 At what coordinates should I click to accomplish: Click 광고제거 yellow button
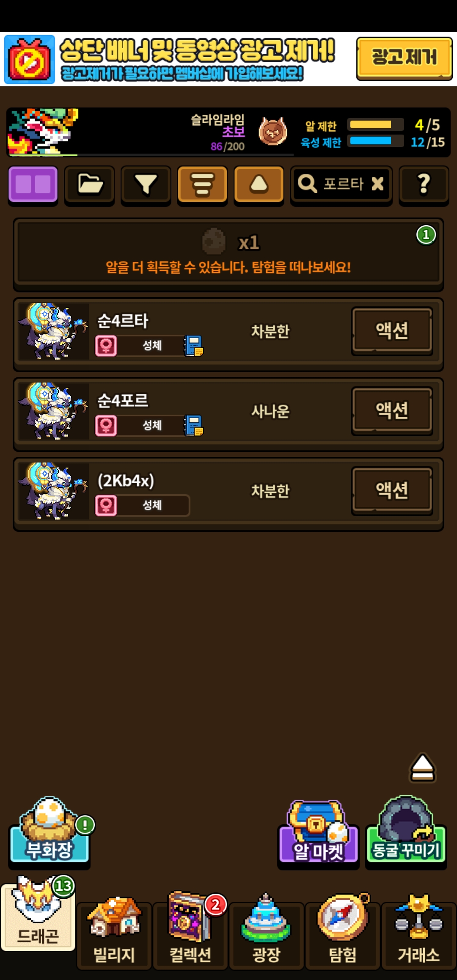click(405, 58)
